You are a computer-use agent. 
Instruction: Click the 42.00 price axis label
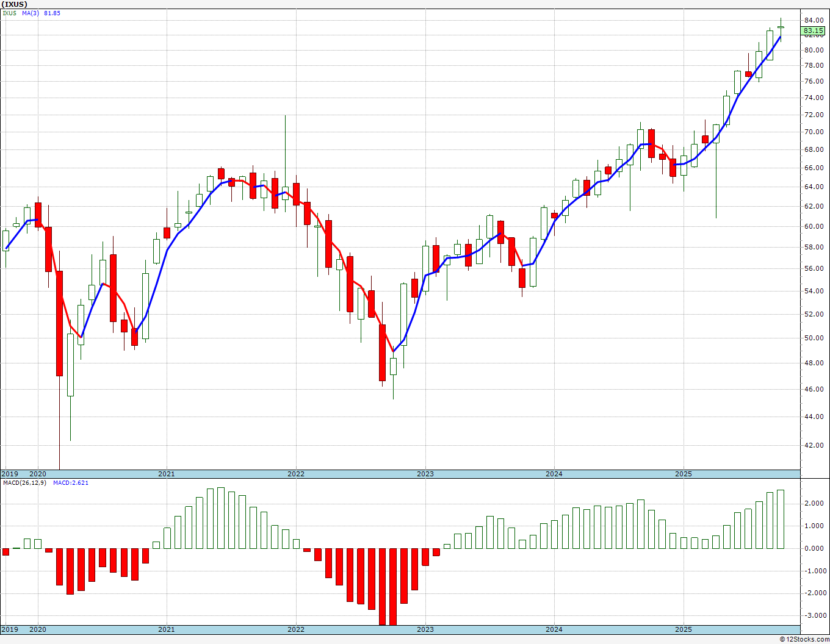[814, 445]
